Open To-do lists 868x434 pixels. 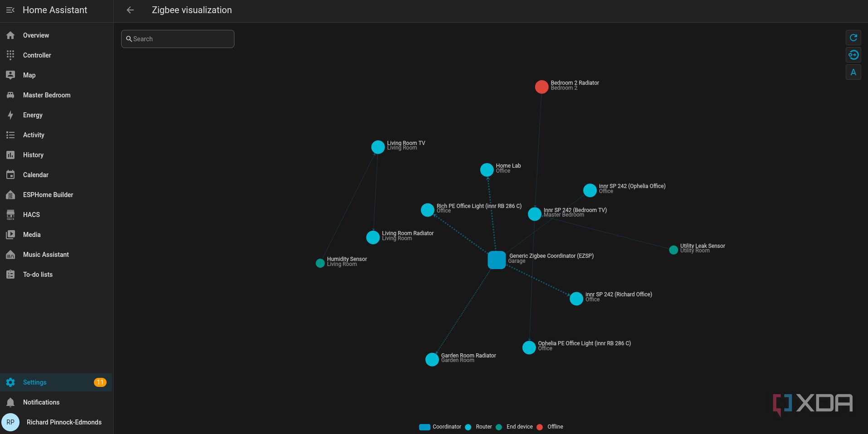(56, 275)
